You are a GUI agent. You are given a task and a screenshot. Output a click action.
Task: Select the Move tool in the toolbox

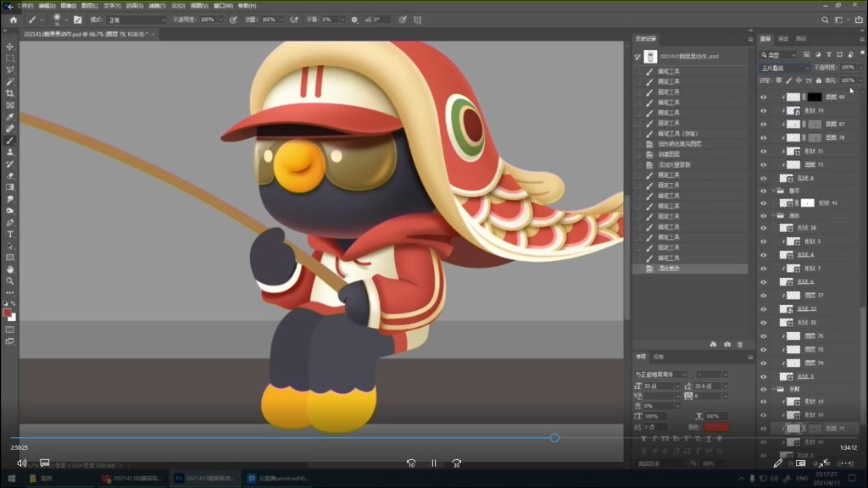tap(10, 47)
